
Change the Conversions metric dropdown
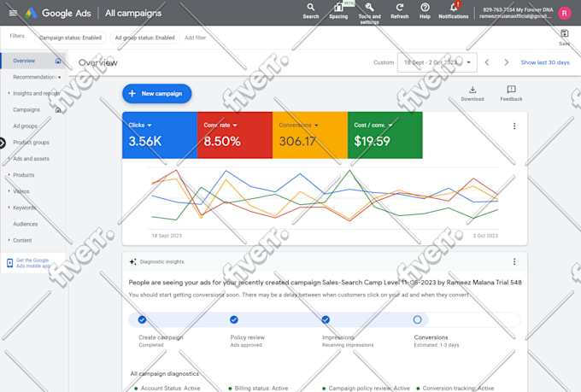tap(299, 126)
